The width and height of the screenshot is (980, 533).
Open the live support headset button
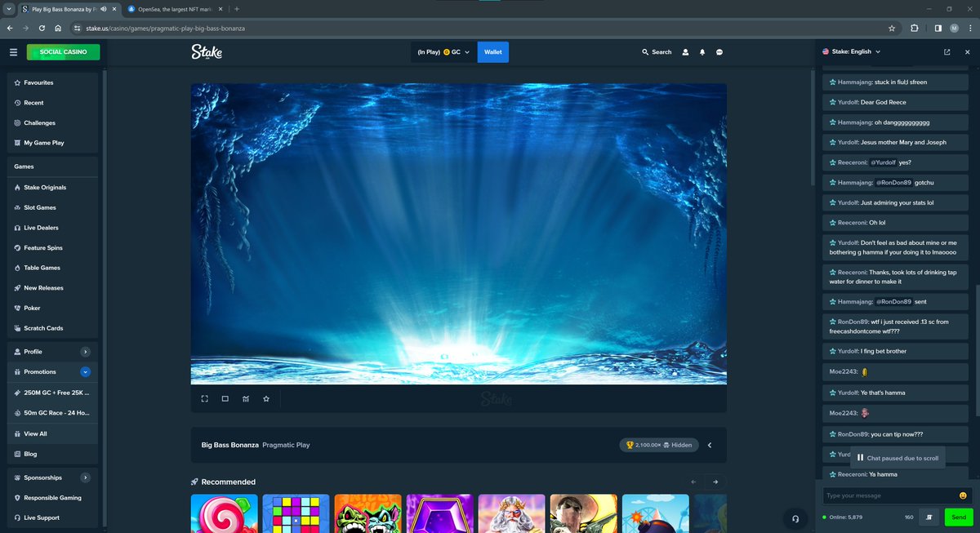(x=795, y=518)
